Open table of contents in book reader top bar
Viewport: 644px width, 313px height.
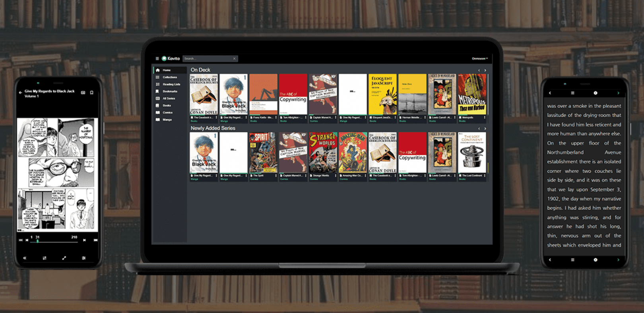(572, 93)
